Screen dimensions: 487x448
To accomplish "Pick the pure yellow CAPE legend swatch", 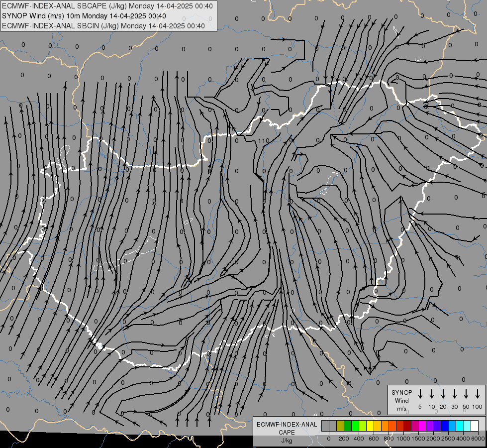I will tap(370, 426).
